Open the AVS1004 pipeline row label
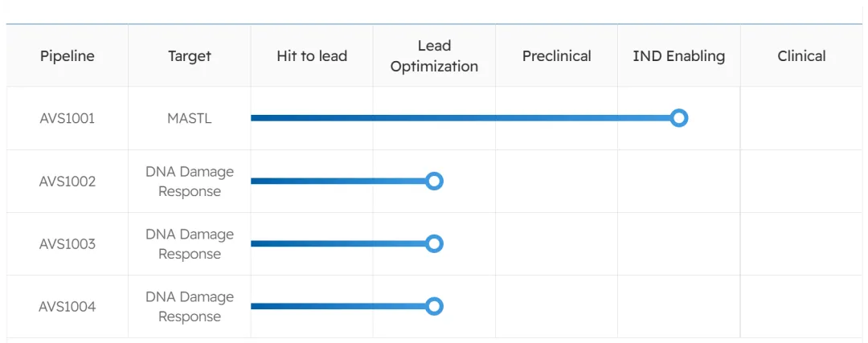The width and height of the screenshot is (868, 343). click(68, 307)
